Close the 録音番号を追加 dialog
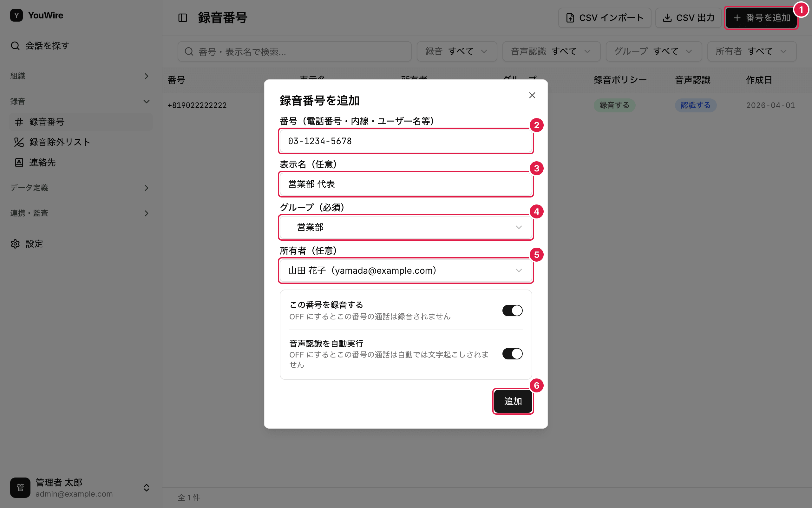The image size is (812, 508). click(532, 96)
